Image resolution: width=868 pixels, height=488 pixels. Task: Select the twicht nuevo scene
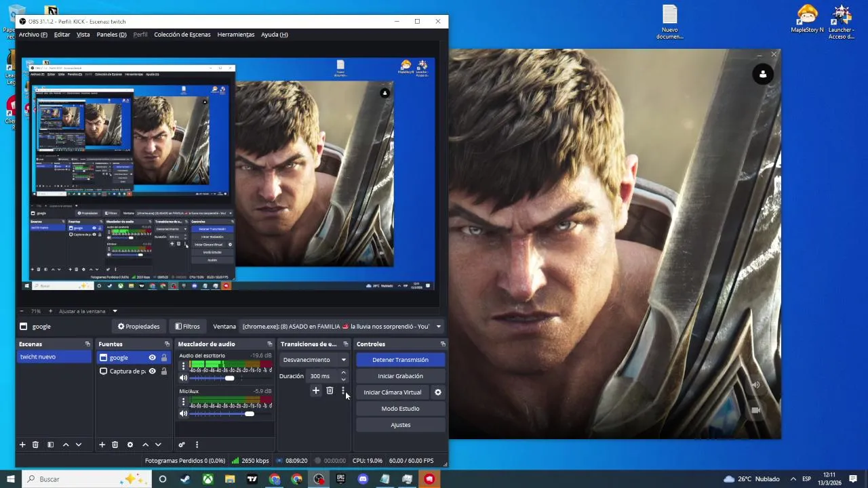coord(54,357)
